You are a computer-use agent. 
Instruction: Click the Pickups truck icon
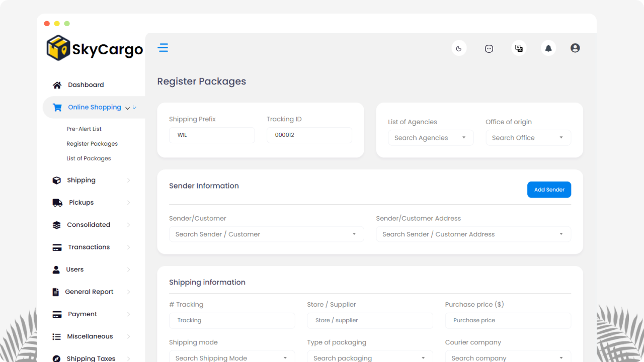click(x=57, y=203)
